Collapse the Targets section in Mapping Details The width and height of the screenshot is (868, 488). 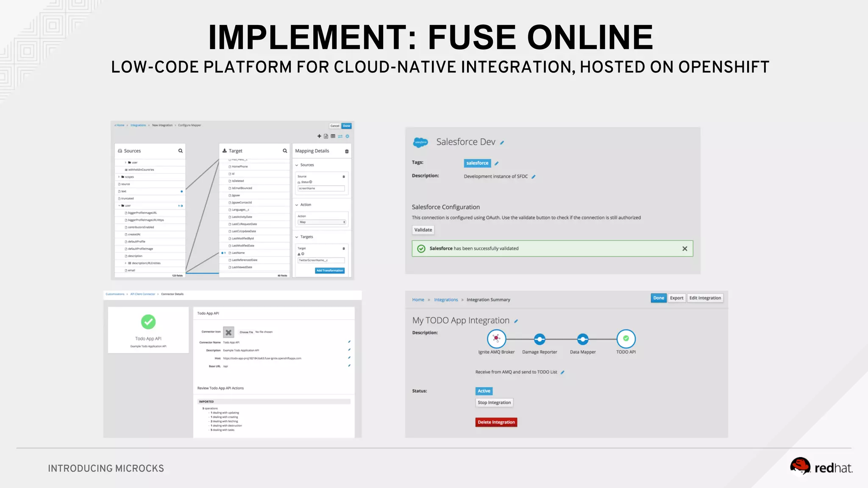(x=297, y=237)
